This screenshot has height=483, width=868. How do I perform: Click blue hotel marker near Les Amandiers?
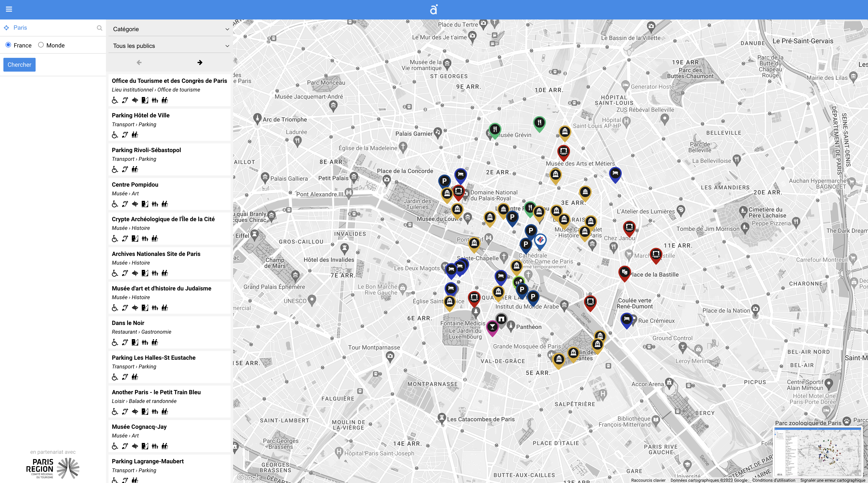[x=615, y=175]
